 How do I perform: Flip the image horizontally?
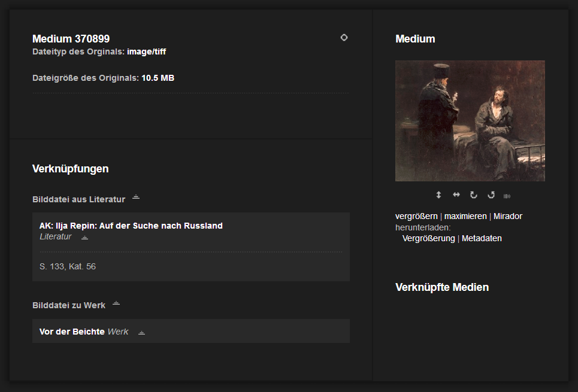click(456, 195)
